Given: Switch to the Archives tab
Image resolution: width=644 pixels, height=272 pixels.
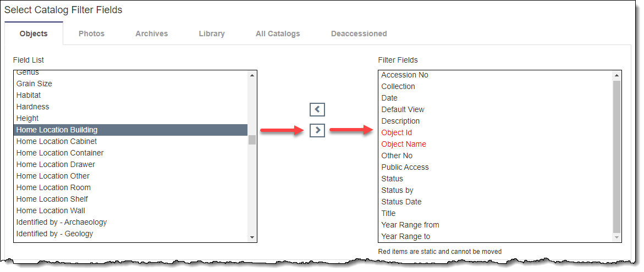Looking at the screenshot, I should pos(152,34).
